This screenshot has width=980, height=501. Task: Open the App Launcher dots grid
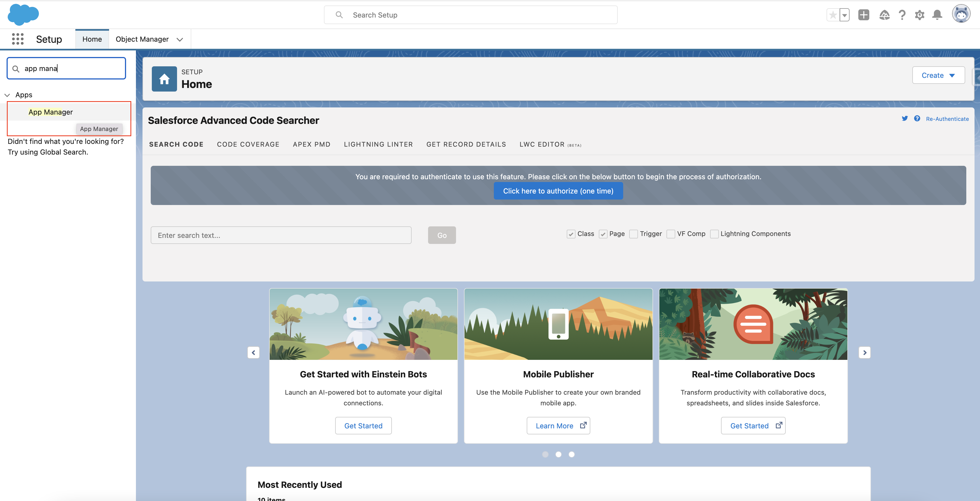point(18,39)
